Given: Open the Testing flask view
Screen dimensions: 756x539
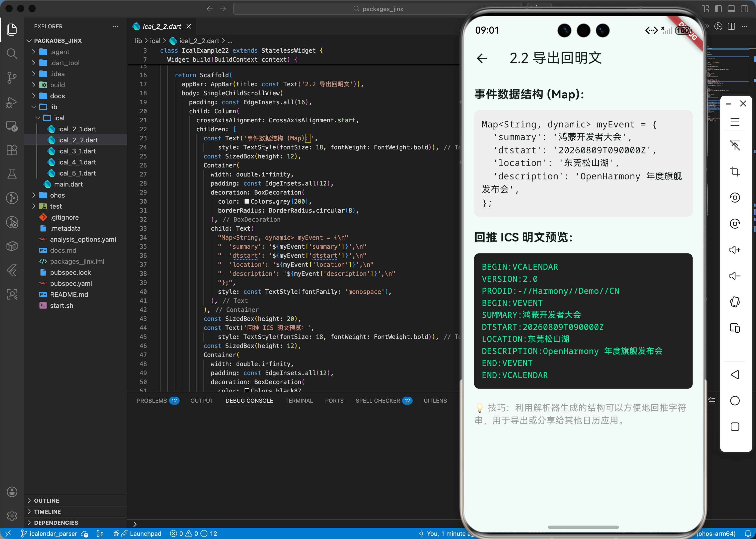Looking at the screenshot, I should coord(12,174).
